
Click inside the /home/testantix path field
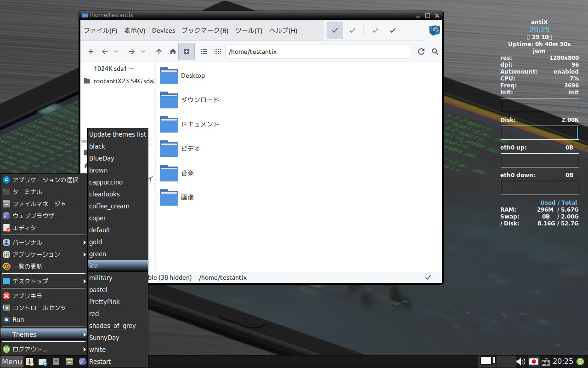[x=317, y=52]
